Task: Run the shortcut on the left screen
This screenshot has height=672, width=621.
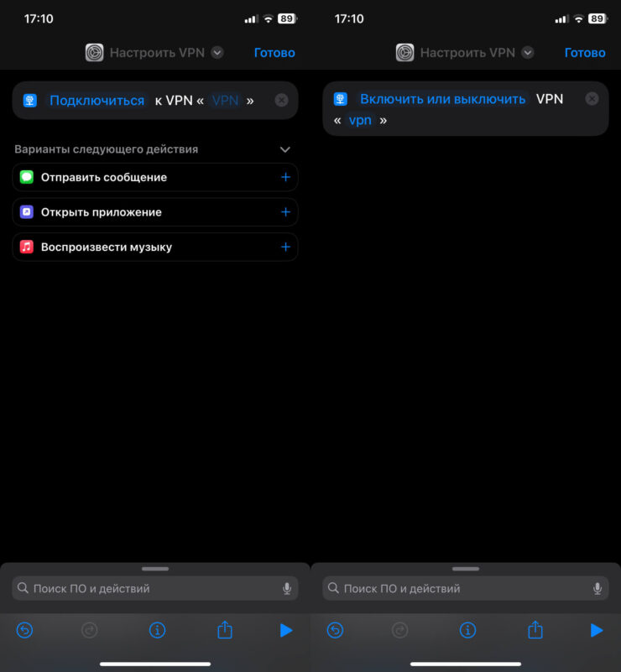Action: click(x=286, y=630)
